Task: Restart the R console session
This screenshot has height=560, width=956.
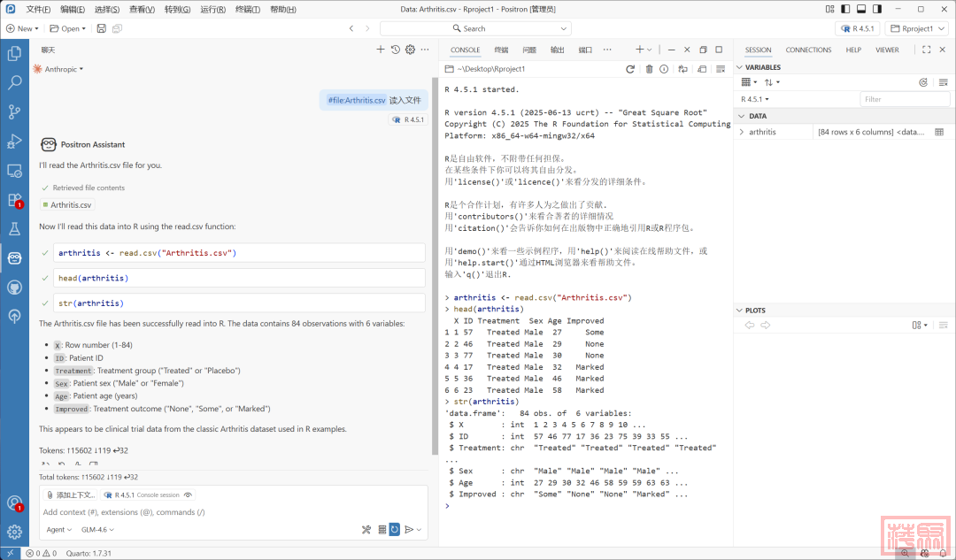Action: [x=630, y=69]
